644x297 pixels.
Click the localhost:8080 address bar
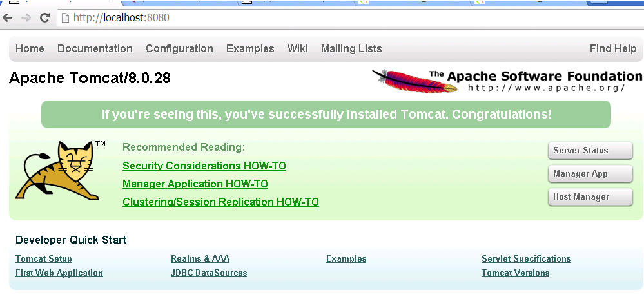(349, 17)
